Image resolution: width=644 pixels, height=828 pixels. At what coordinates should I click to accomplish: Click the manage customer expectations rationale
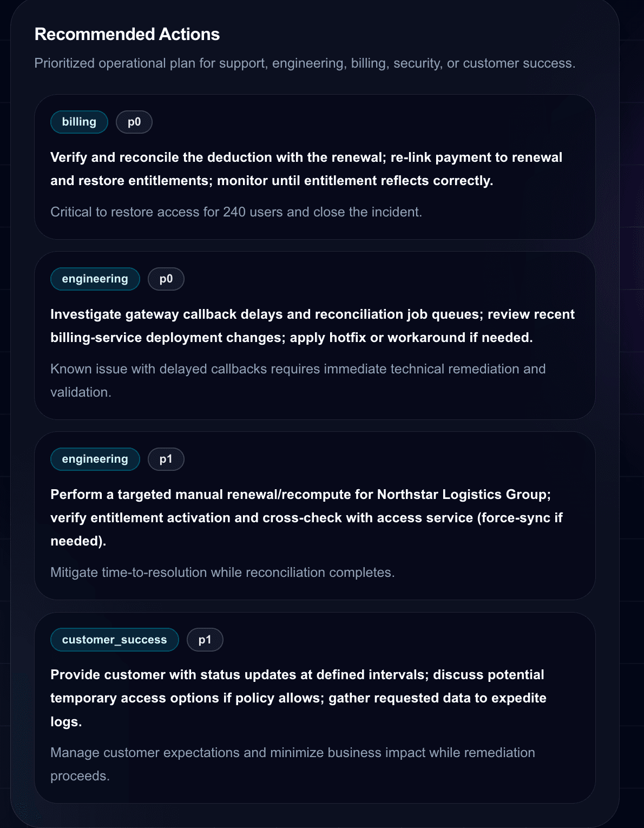click(293, 764)
